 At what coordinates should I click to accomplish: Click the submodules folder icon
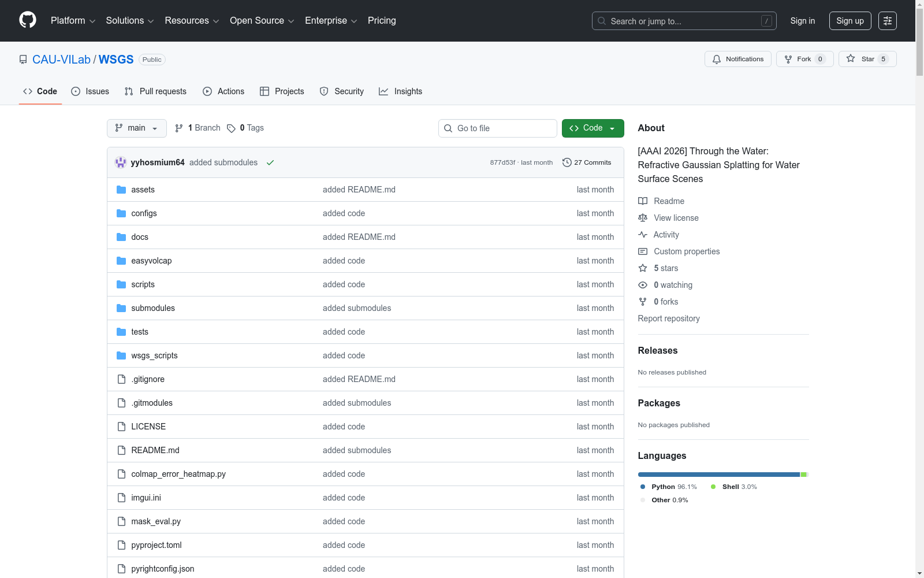(121, 308)
